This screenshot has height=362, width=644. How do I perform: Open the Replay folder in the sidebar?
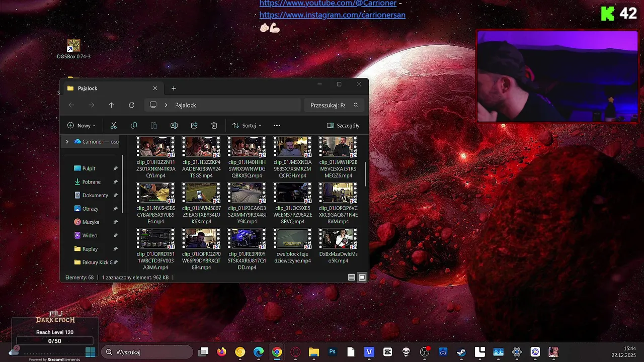click(90, 249)
